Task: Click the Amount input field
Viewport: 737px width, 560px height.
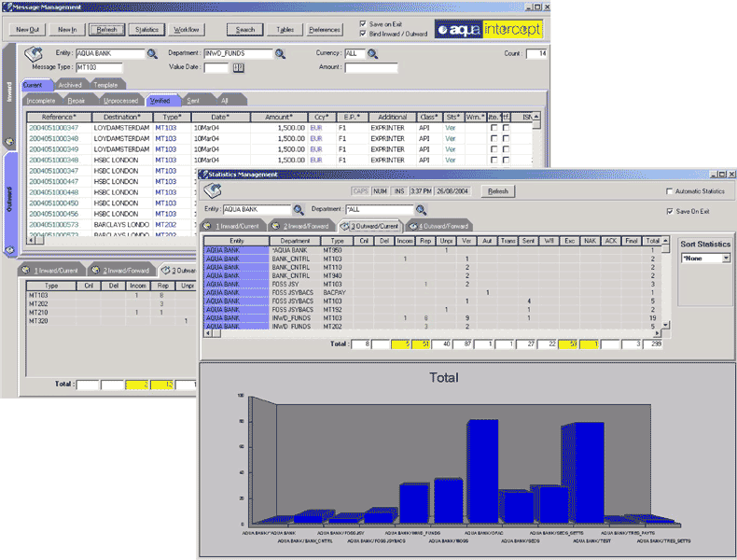Action: 371,68
